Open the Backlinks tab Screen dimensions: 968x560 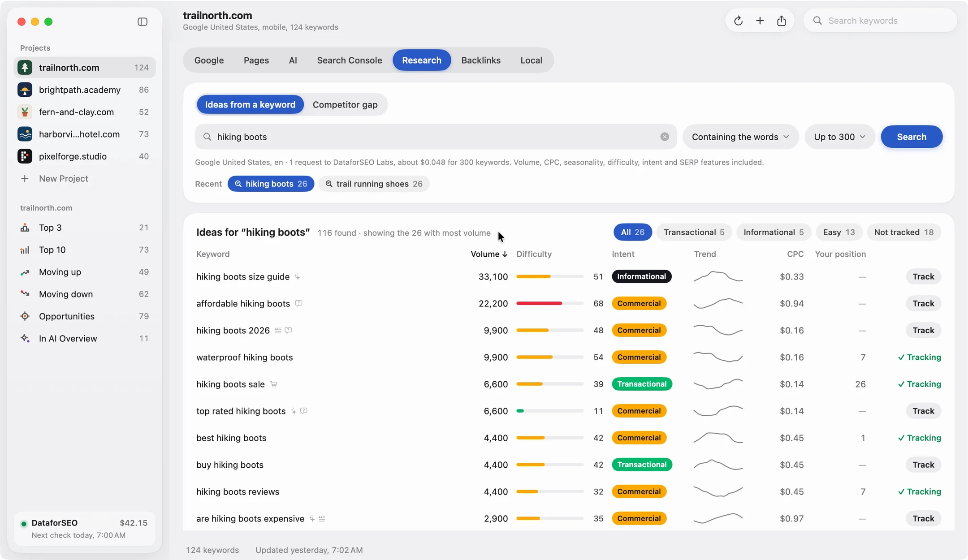(x=481, y=60)
